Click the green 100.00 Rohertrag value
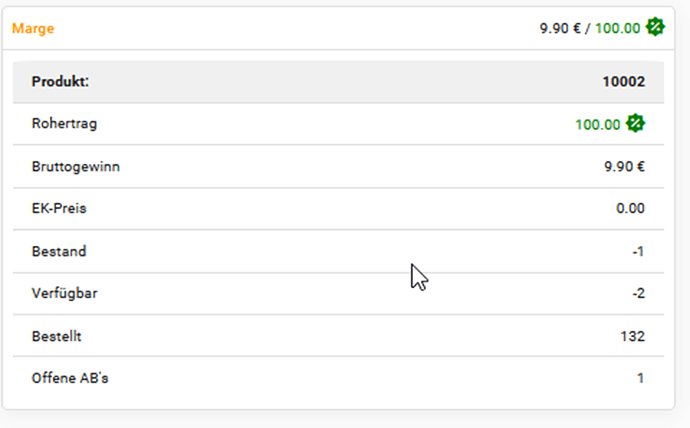This screenshot has height=428, width=690. click(598, 125)
